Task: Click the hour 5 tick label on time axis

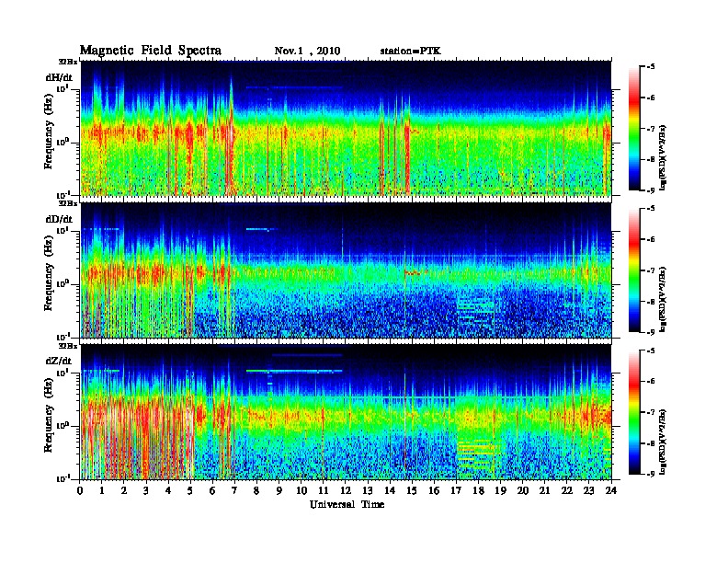Action: click(190, 491)
